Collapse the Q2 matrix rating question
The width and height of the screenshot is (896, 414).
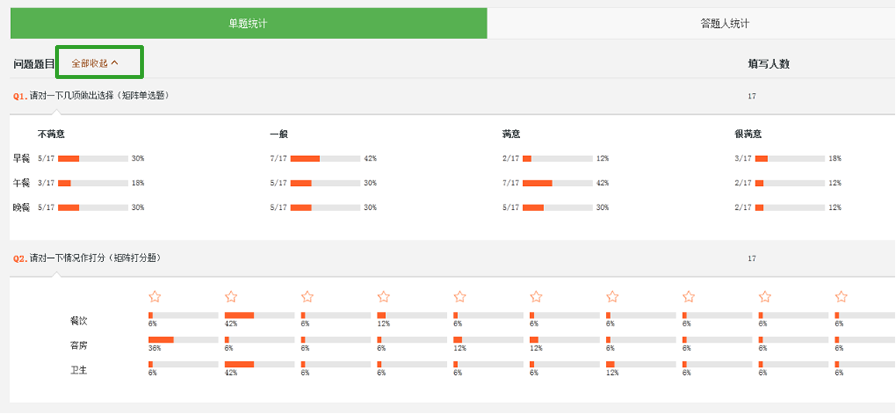[87, 258]
